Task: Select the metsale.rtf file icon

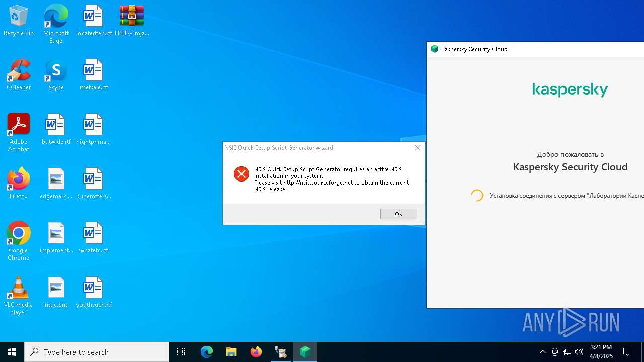Action: (x=94, y=75)
